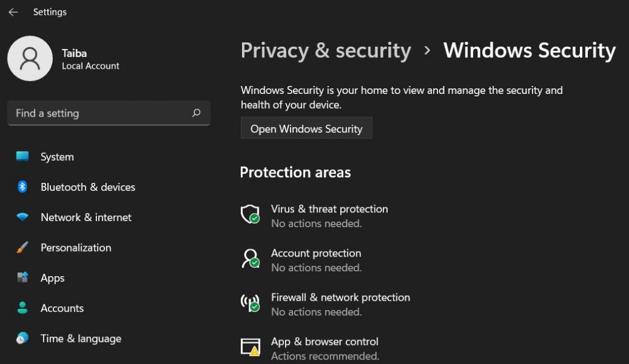The width and height of the screenshot is (629, 364).
Task: Open Windows Security button
Action: coord(307,128)
